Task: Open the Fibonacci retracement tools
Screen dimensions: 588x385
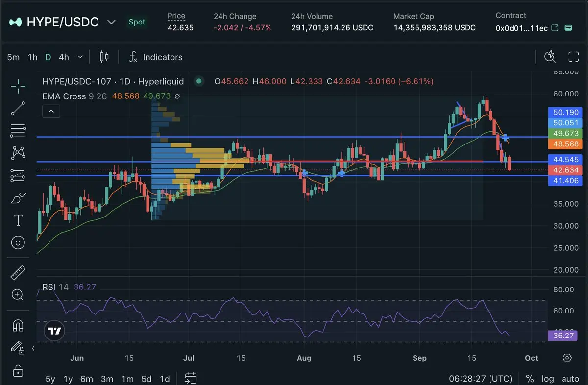Action: [18, 131]
